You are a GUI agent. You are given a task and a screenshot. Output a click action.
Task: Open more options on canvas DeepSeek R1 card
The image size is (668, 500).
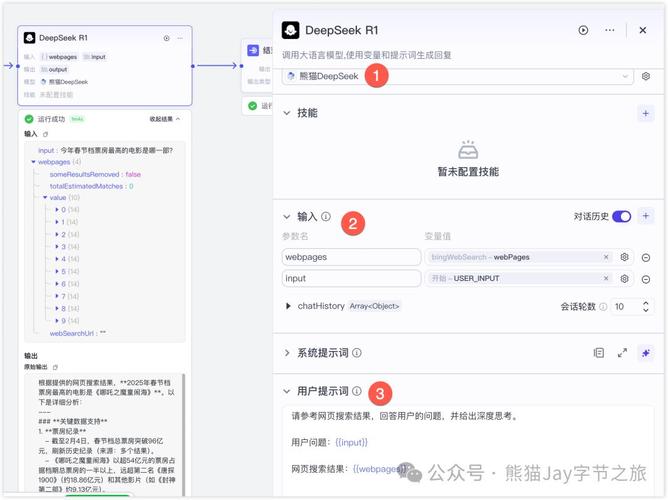[x=180, y=38]
